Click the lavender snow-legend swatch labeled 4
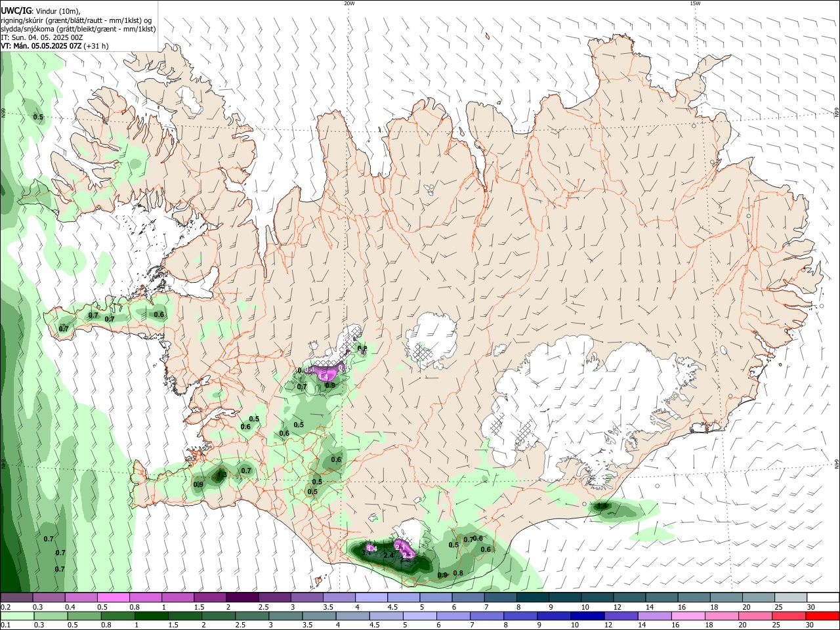This screenshot has height=630, width=840. coord(371,597)
